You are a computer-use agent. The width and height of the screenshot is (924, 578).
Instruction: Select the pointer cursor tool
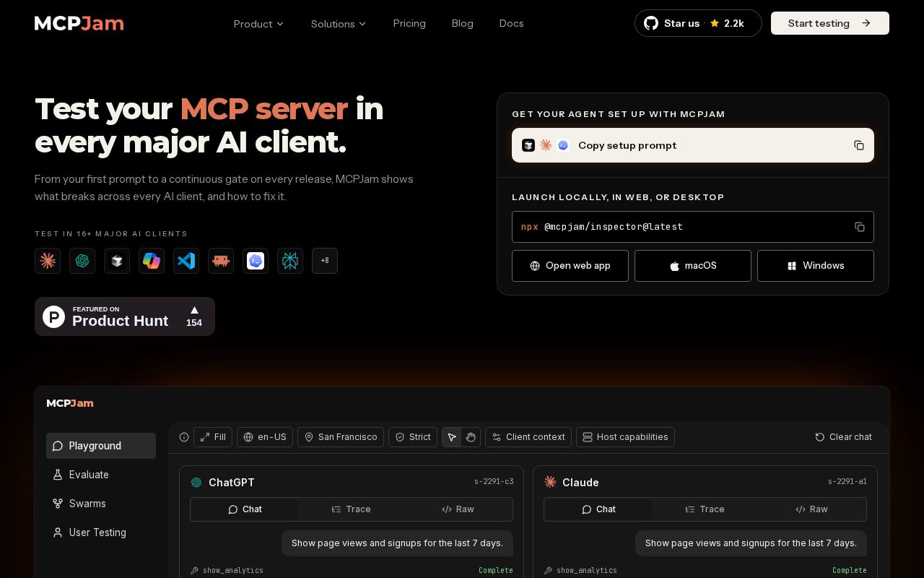(x=452, y=437)
